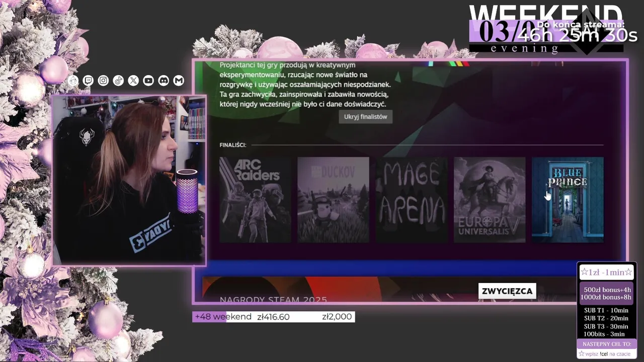Click SUB T2 - 20min text
Image resolution: width=644 pixels, height=362 pixels.
(x=606, y=318)
